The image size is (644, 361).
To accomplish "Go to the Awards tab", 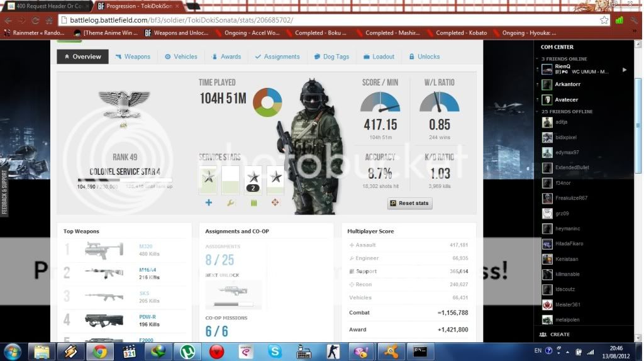I will tap(226, 57).
